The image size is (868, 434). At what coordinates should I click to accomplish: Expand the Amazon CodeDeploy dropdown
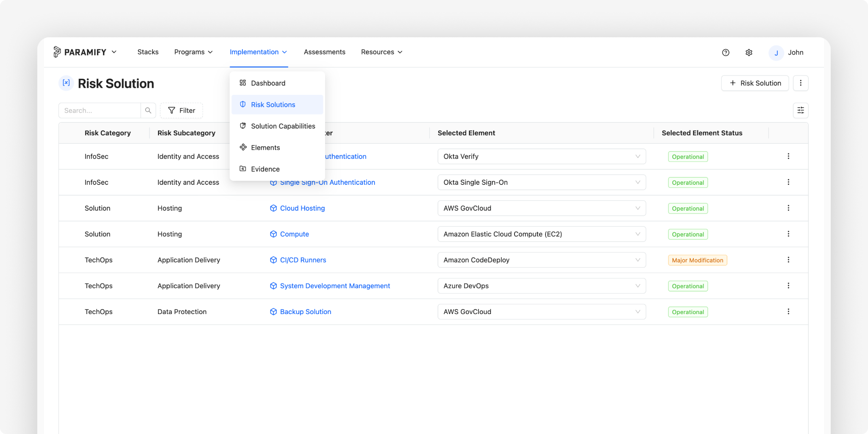click(x=542, y=260)
